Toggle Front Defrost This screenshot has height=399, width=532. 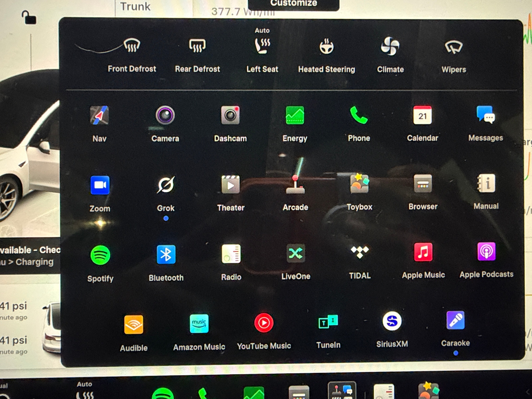pyautogui.click(x=132, y=46)
